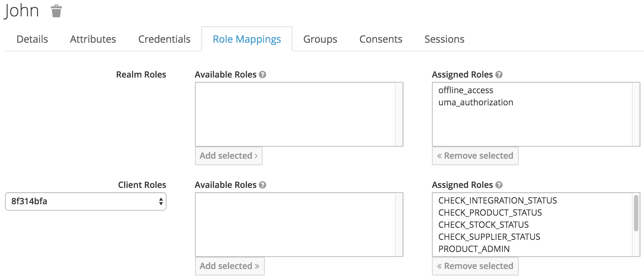Select uma_authorization role in Assigned list
This screenshot has height=279, width=644.
coord(476,102)
